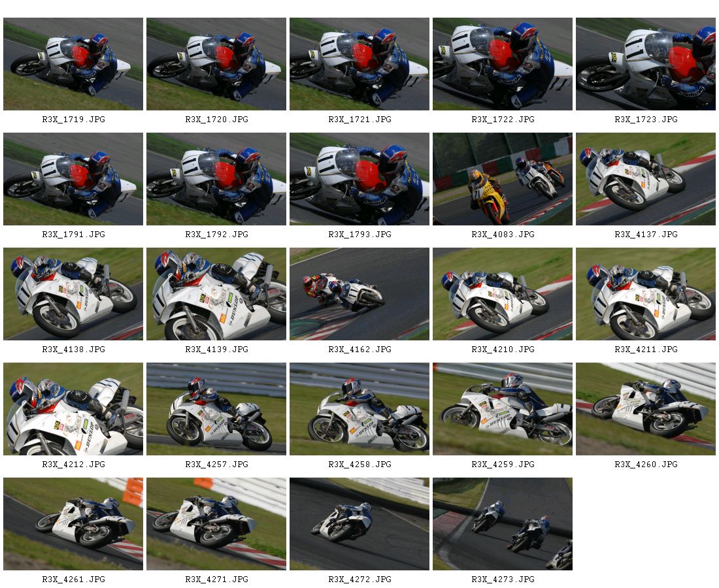719x588 pixels.
Task: Click the R3X_4261.JPG thumbnail
Action: pos(73,524)
